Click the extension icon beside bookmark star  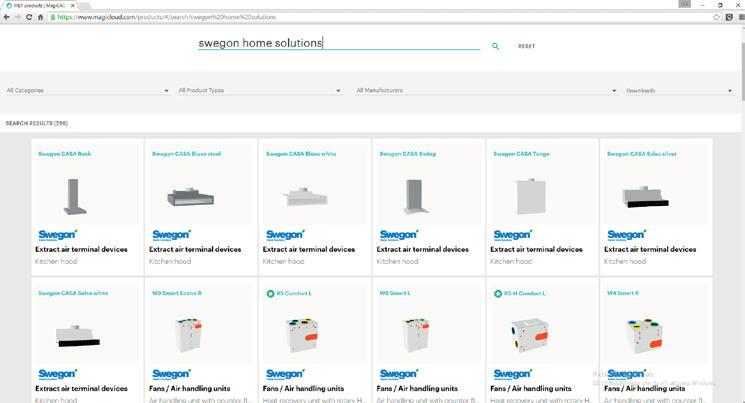(729, 17)
